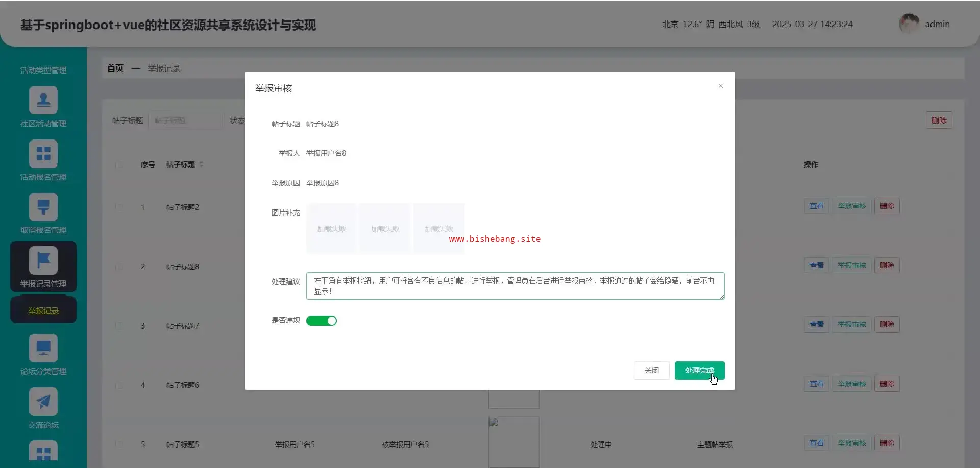Click 查看 for the 帖子标题5 row
The width and height of the screenshot is (980, 468).
tap(816, 443)
